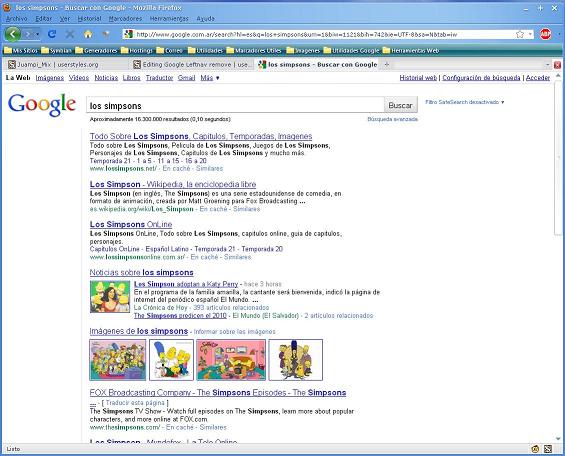
Task: Open Configuración de búsqueda link
Action: tap(481, 78)
